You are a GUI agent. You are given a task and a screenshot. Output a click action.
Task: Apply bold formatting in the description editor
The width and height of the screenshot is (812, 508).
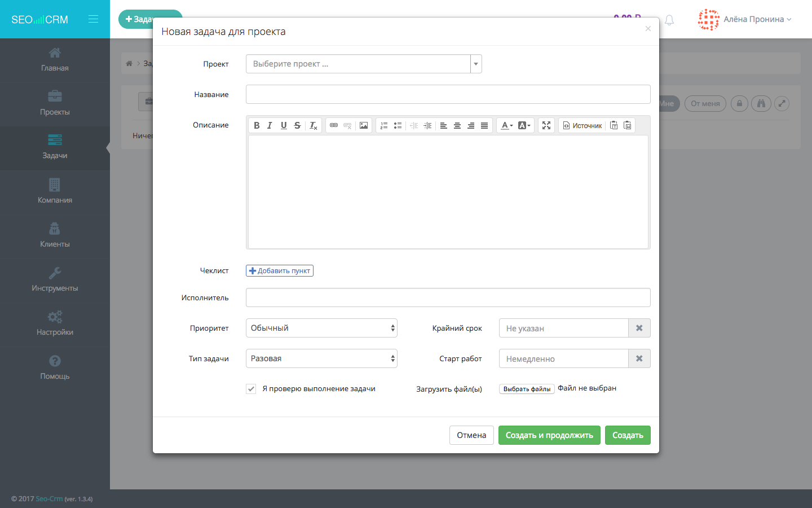click(x=257, y=125)
